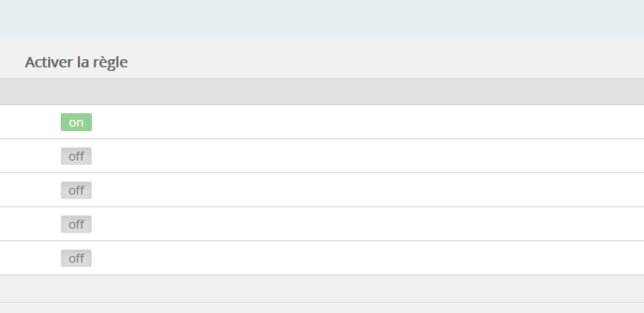The width and height of the screenshot is (644, 313).
Task: Switch on the third row's off toggle
Action: pos(76,190)
